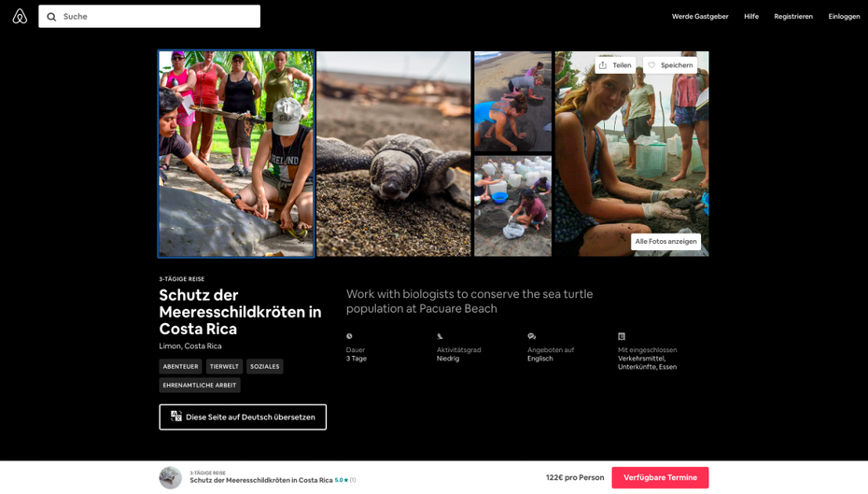868x494 pixels.
Task: Open the Airbnb logo home link
Action: point(20,16)
